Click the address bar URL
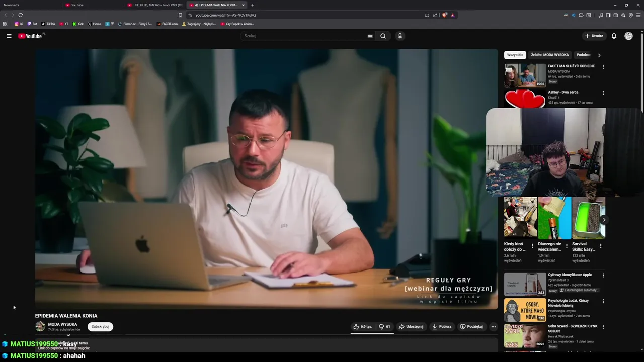The image size is (644, 362). pyautogui.click(x=225, y=15)
